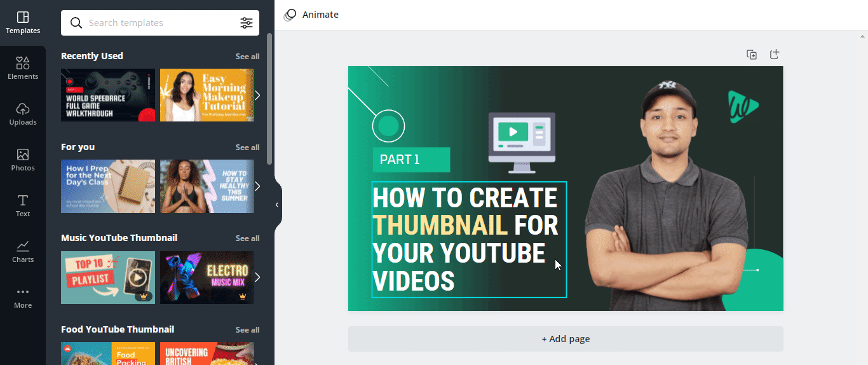Click the + Add page button
This screenshot has width=868, height=365.
[x=566, y=339]
